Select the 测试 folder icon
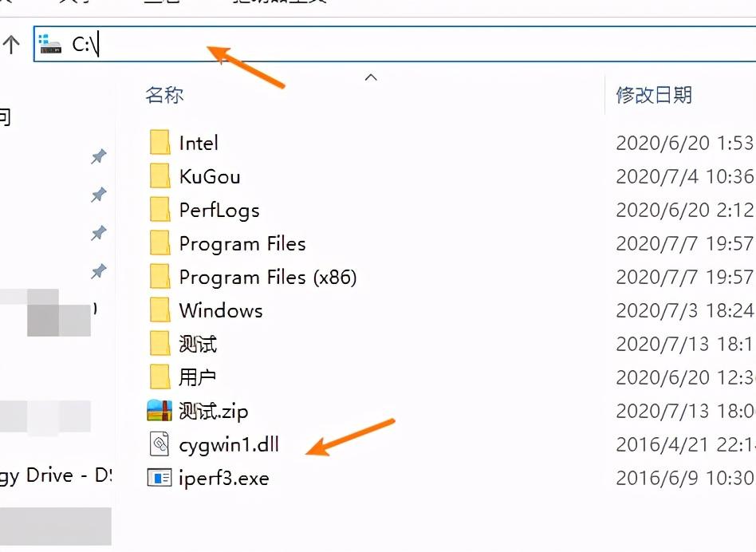The width and height of the screenshot is (756, 552). point(159,344)
